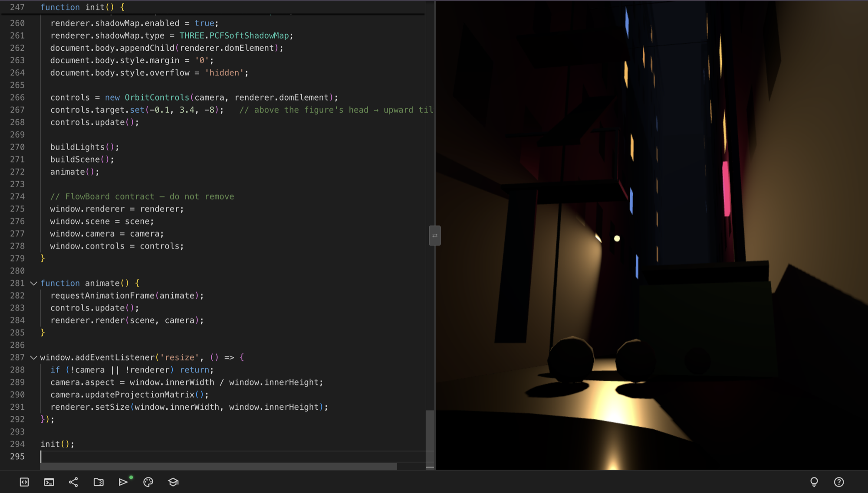
Task: Click 'renderer.render(scene, camera);' line
Action: click(x=127, y=320)
